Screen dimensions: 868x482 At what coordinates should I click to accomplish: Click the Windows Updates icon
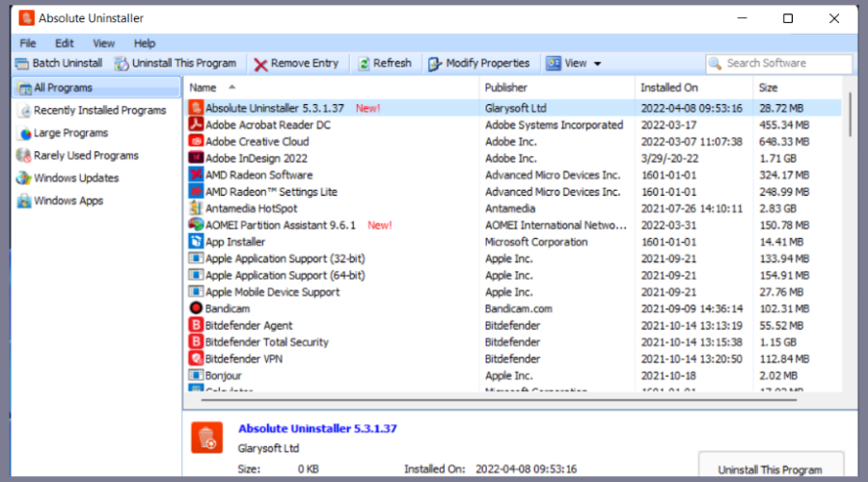point(24,178)
